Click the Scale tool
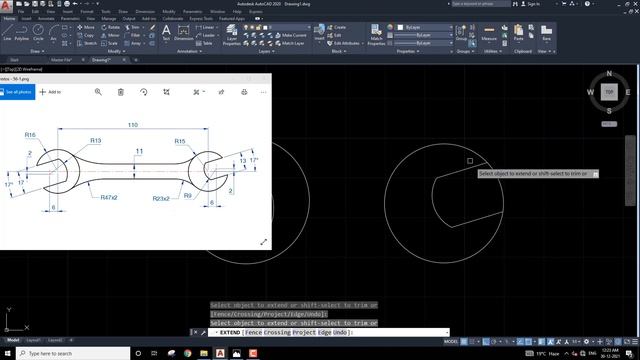 coord(109,43)
